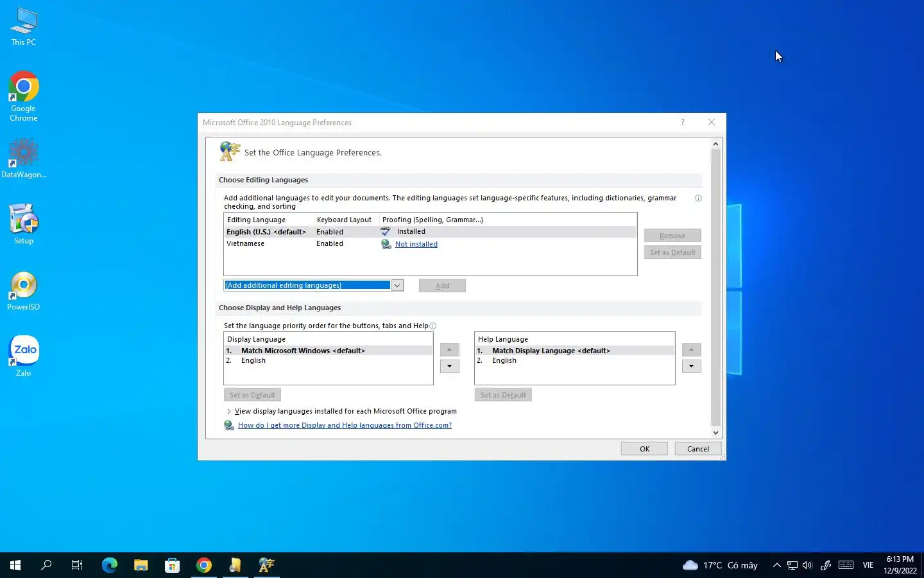
Task: Click the dialog vertical scrollbar thumb
Action: tap(716, 287)
